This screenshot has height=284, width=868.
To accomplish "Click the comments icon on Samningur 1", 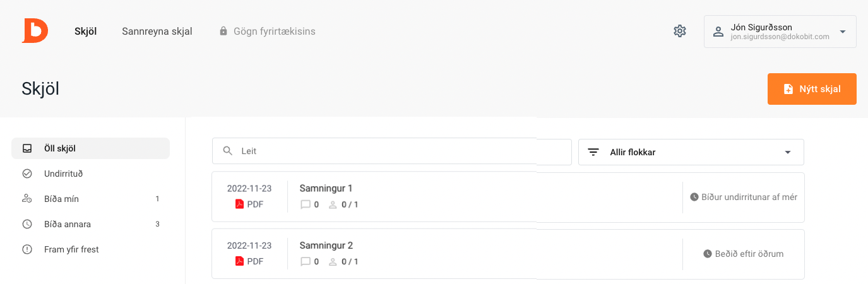I will [x=306, y=204].
